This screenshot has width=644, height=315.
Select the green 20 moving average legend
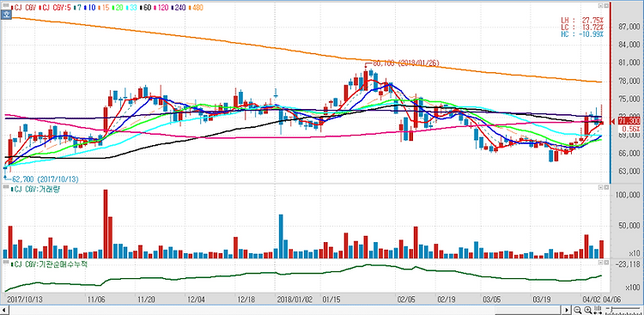tap(118, 8)
